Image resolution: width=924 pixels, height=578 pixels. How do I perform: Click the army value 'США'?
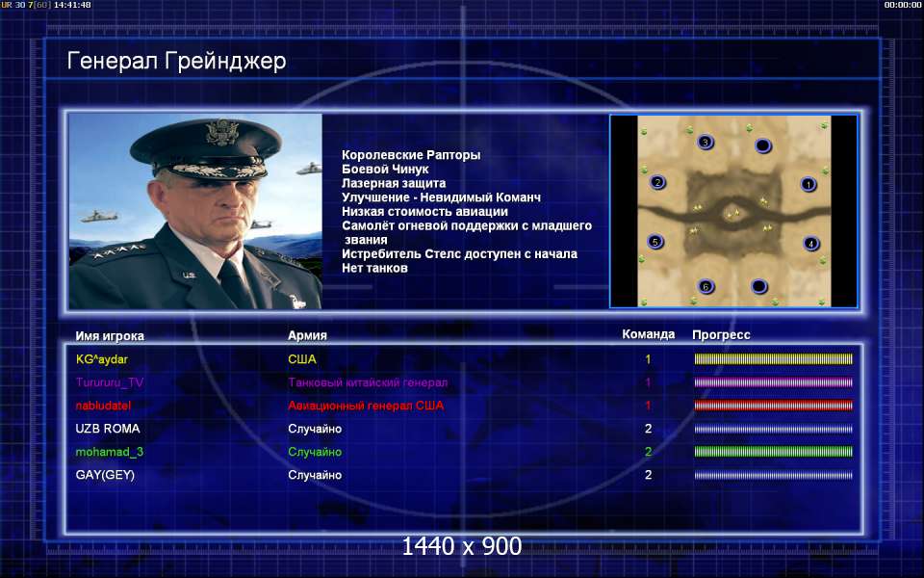click(302, 359)
